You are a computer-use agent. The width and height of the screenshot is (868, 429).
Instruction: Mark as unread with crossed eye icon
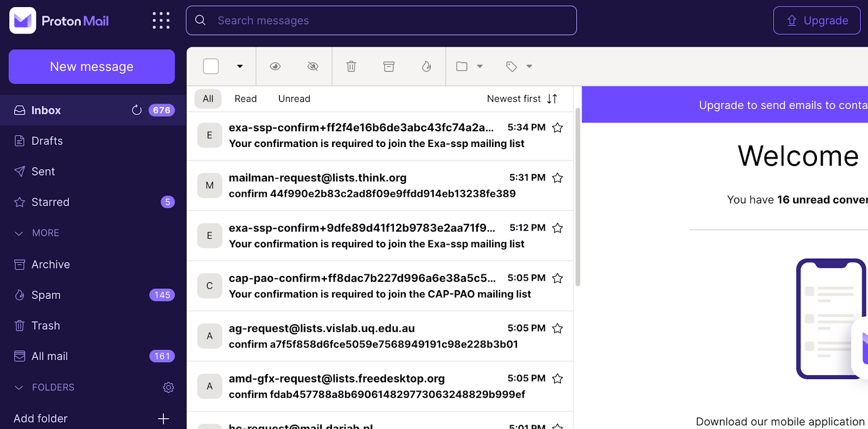(x=313, y=66)
